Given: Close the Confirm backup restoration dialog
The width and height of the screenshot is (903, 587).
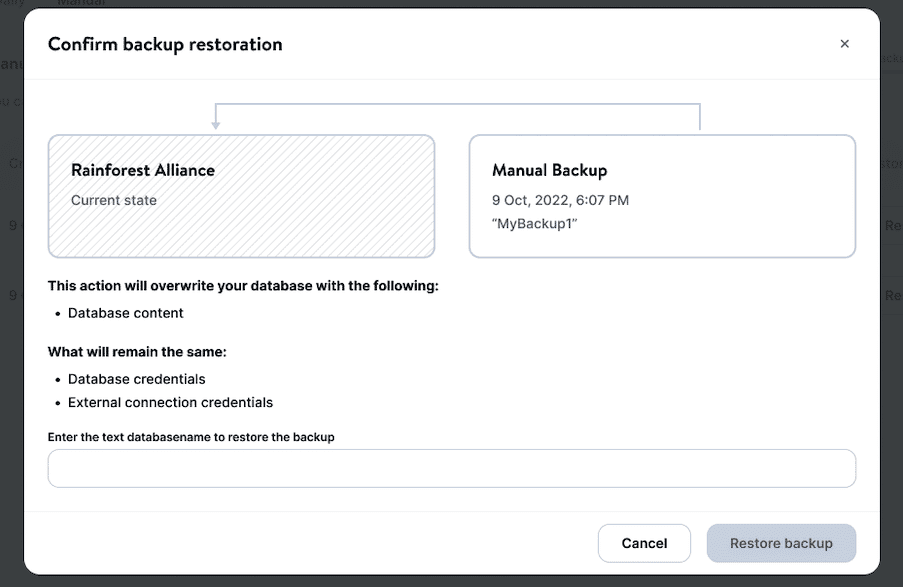Looking at the screenshot, I should click(844, 44).
